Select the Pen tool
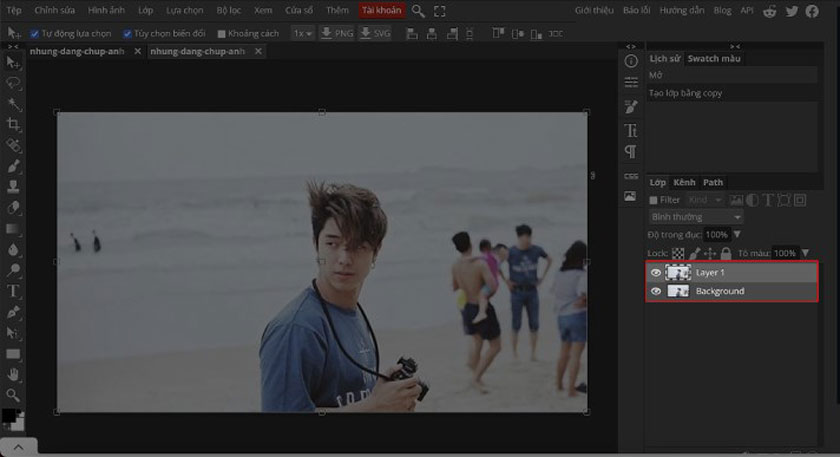This screenshot has width=840, height=457. pyautogui.click(x=13, y=312)
